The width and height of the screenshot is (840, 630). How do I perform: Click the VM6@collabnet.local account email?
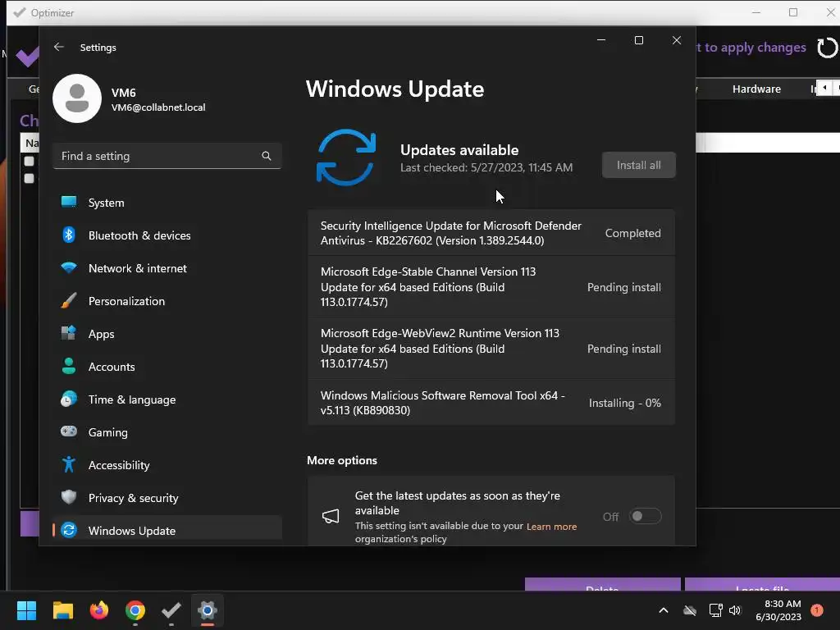[x=158, y=107]
